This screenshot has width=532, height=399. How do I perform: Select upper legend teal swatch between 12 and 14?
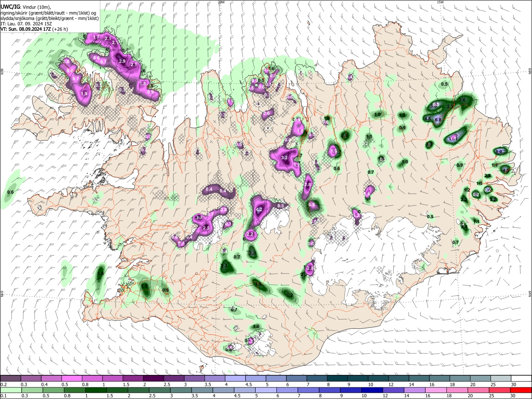[399, 379]
